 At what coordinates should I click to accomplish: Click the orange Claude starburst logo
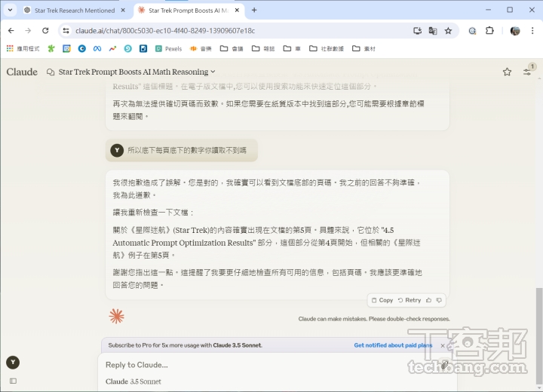[x=116, y=316]
